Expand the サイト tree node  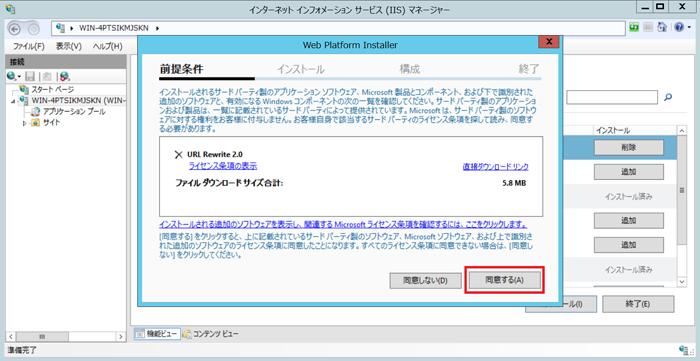25,123
